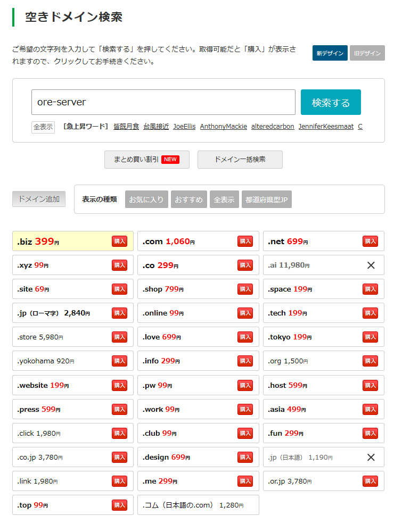The image size is (394, 532).
Task: Click the X icon on .ai row
Action: (x=371, y=265)
